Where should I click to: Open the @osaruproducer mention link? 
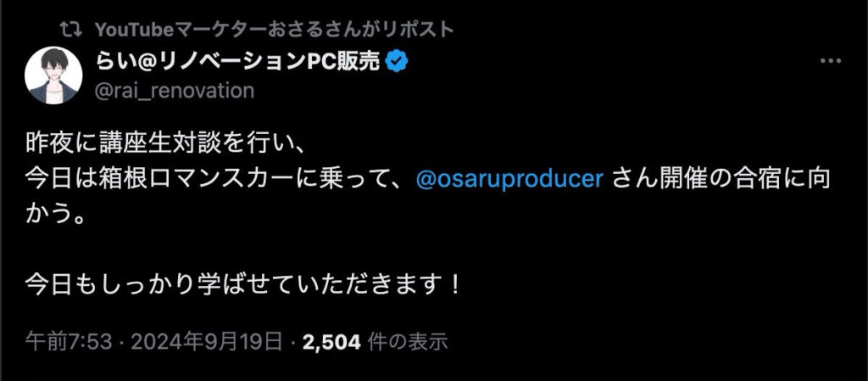coord(510,181)
